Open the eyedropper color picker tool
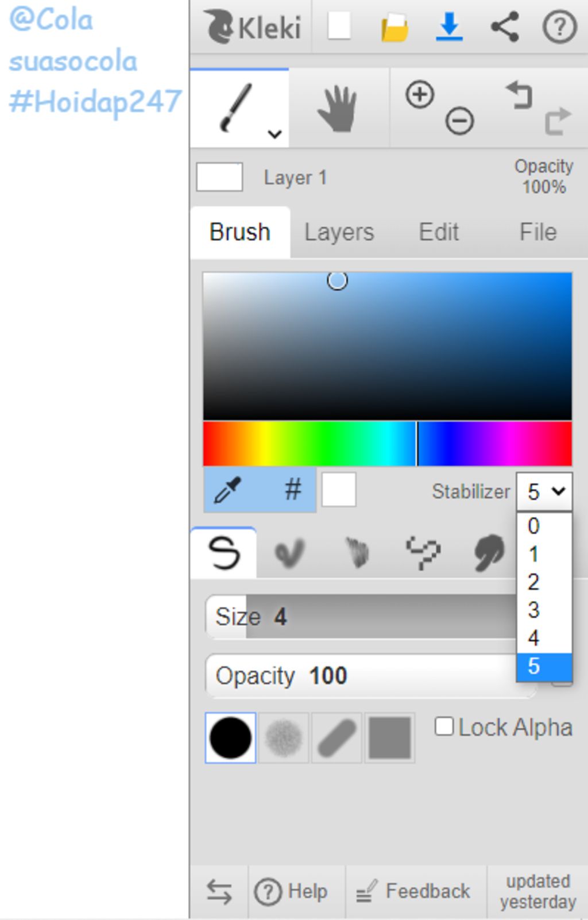The width and height of the screenshot is (588, 920). tap(228, 491)
